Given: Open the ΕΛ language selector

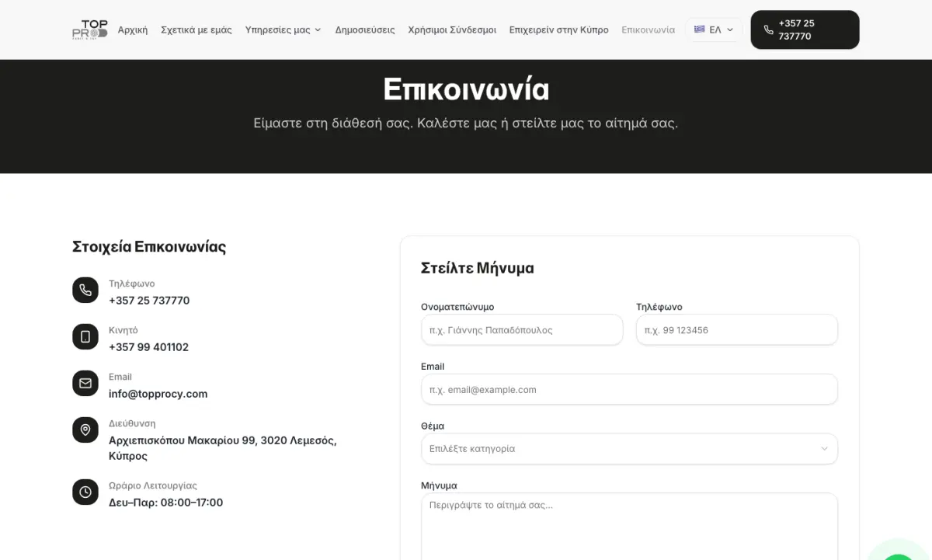Looking at the screenshot, I should pos(714,30).
